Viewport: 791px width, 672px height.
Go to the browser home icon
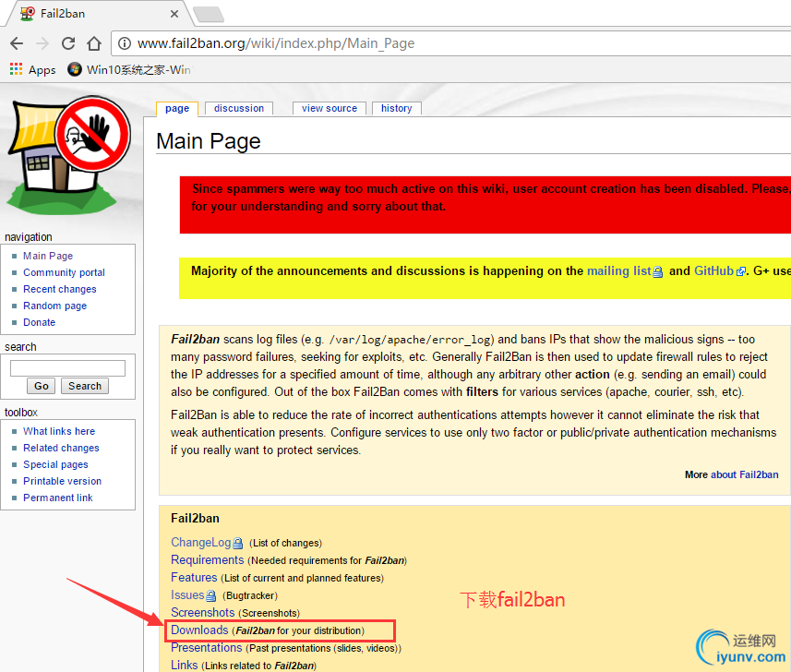[x=94, y=43]
